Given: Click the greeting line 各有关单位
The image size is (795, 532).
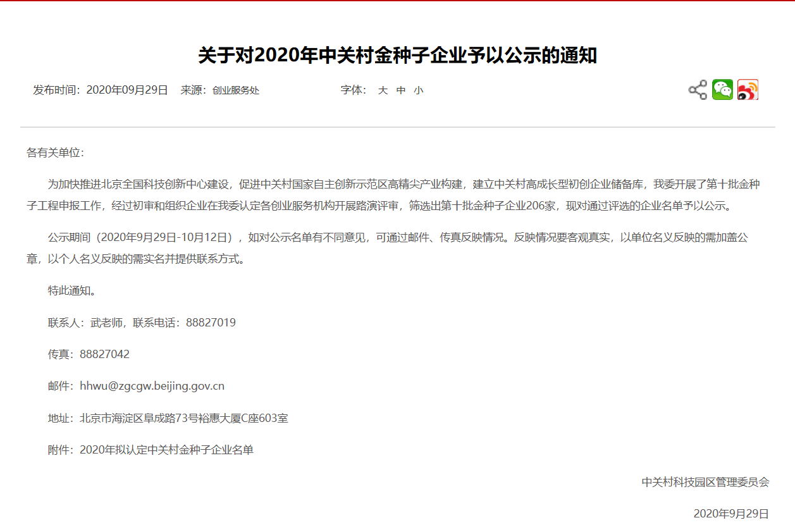Looking at the screenshot, I should point(54,152).
